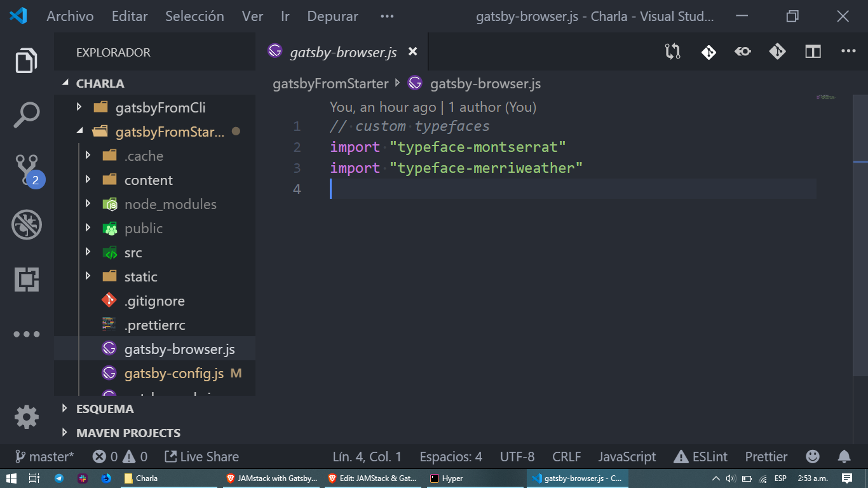
Task: Click the VS Code logo icon
Action: coord(18,16)
